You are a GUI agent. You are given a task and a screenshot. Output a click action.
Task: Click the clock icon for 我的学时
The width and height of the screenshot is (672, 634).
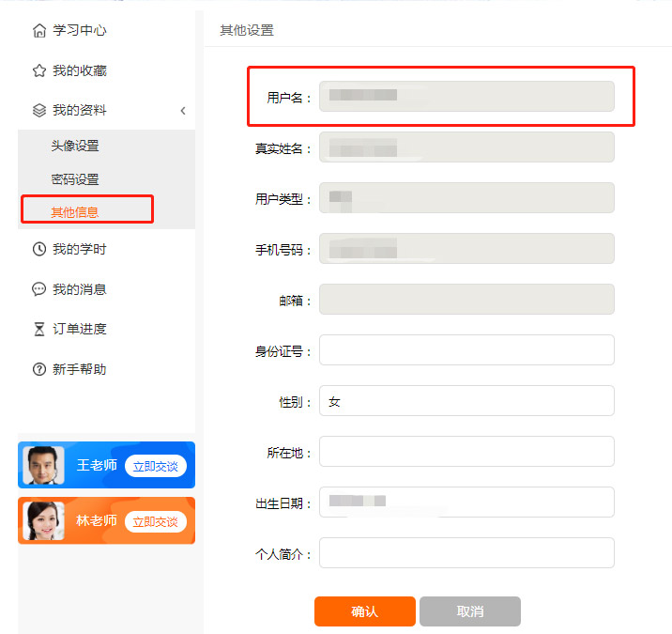pos(38,249)
